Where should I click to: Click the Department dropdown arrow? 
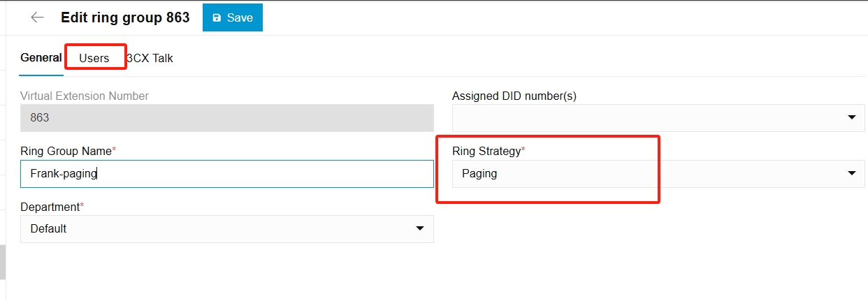point(420,228)
